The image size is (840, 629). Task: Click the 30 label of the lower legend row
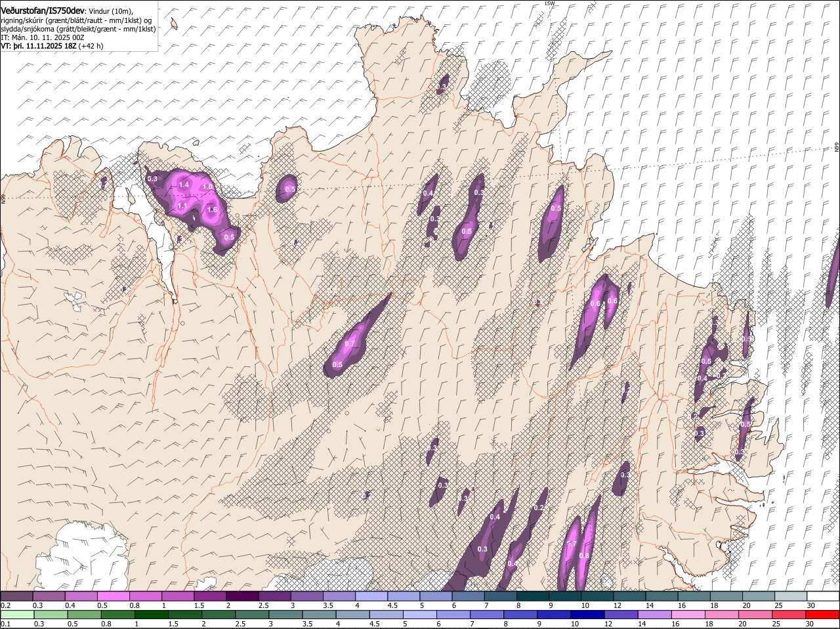click(x=809, y=624)
